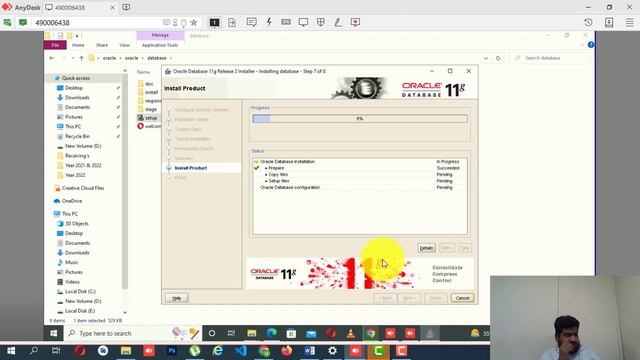Open AnyDesk main hamburger menu

click(629, 22)
